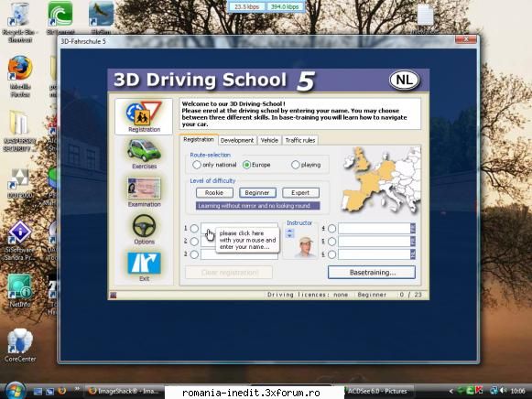
Task: Switch to the Registration tab
Action: click(x=199, y=139)
